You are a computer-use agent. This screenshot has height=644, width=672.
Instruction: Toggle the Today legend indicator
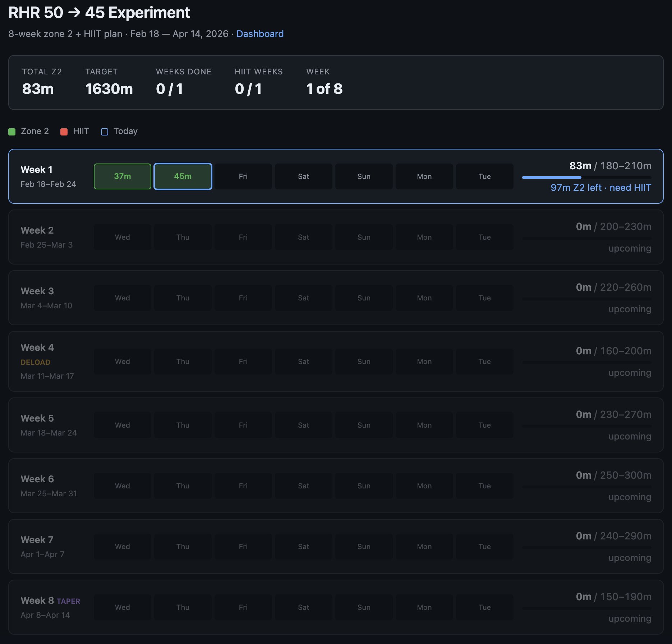pos(104,132)
